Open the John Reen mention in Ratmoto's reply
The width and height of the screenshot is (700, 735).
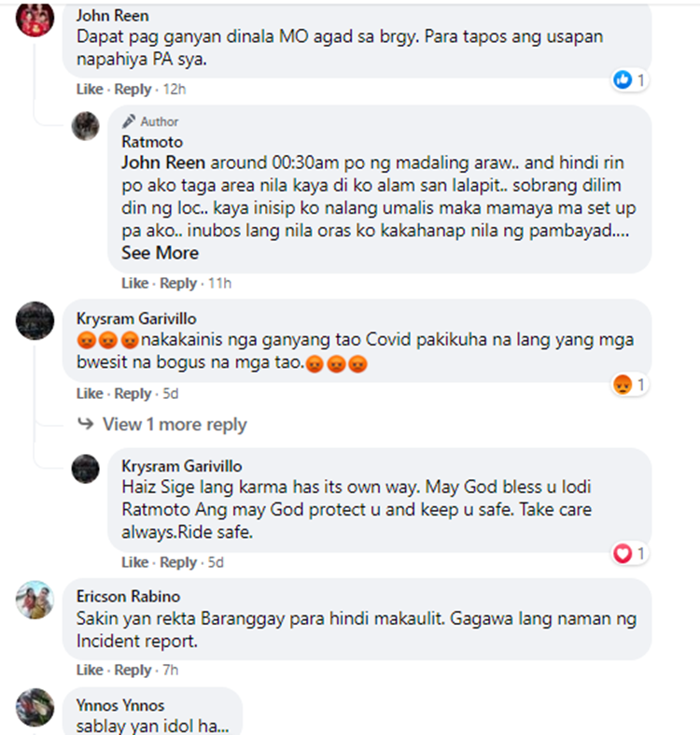coord(163,163)
